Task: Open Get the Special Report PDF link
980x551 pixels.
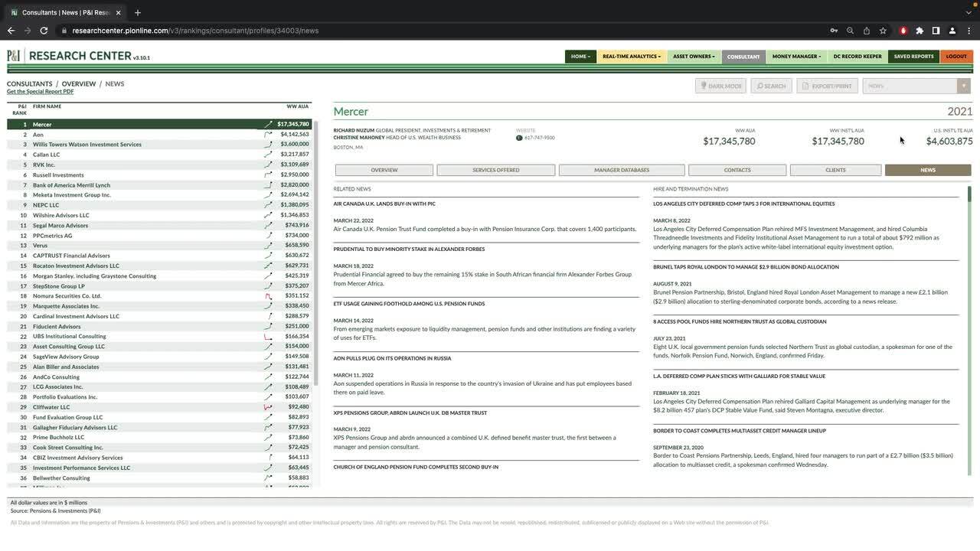Action: [x=40, y=92]
